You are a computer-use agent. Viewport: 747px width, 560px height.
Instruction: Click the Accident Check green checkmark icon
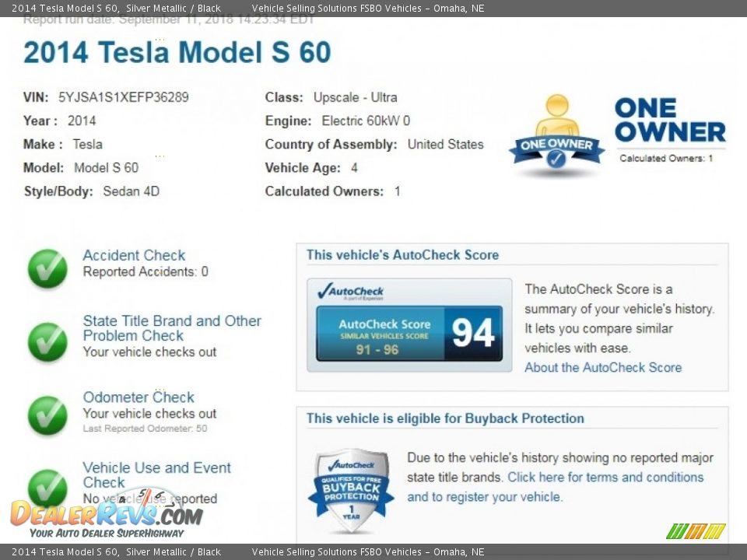click(47, 268)
